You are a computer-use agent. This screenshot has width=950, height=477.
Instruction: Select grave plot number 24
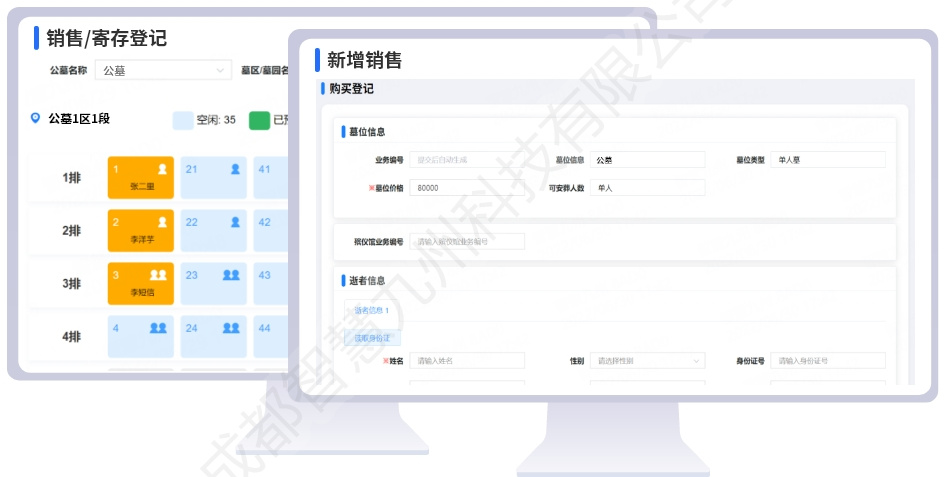coord(215,336)
